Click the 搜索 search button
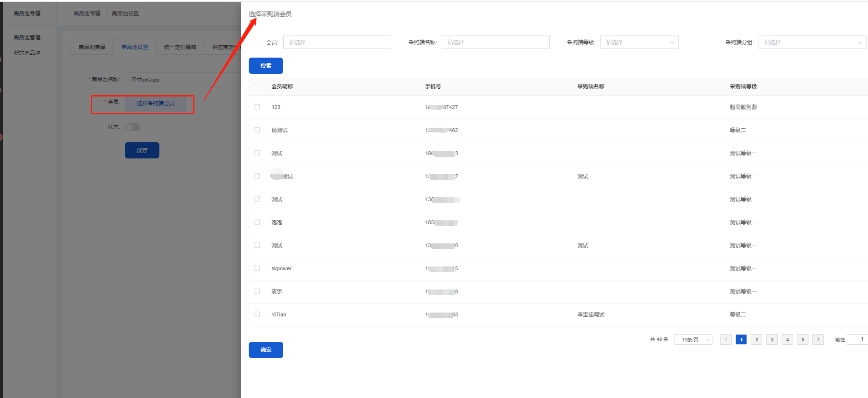Viewport: 868px width, 398px height. pos(266,66)
